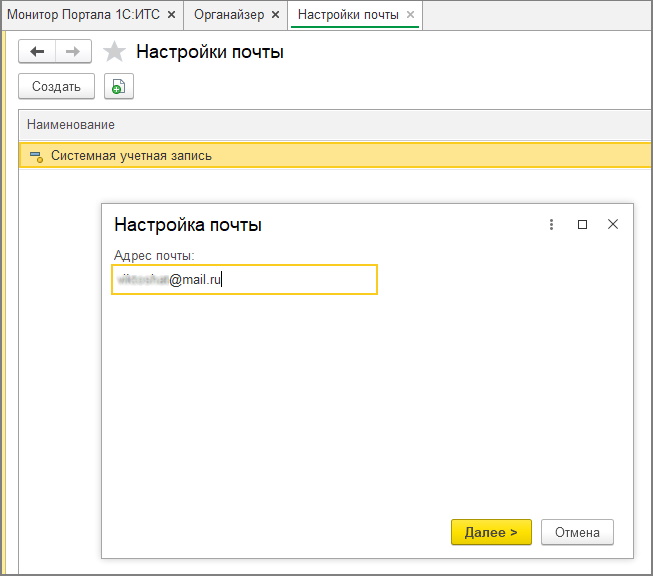Click the Создать button
The image size is (653, 576).
[56, 86]
